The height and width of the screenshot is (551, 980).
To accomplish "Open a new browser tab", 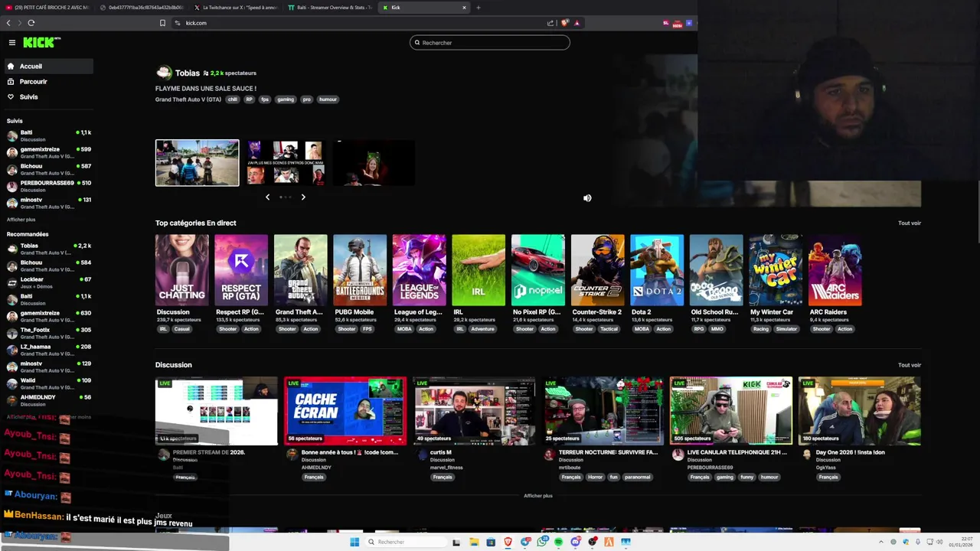I will (479, 8).
